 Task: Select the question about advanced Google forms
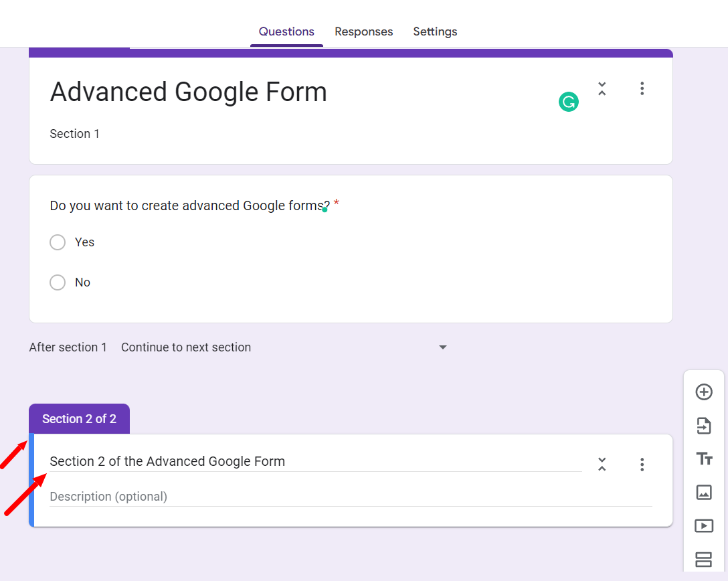tap(190, 205)
